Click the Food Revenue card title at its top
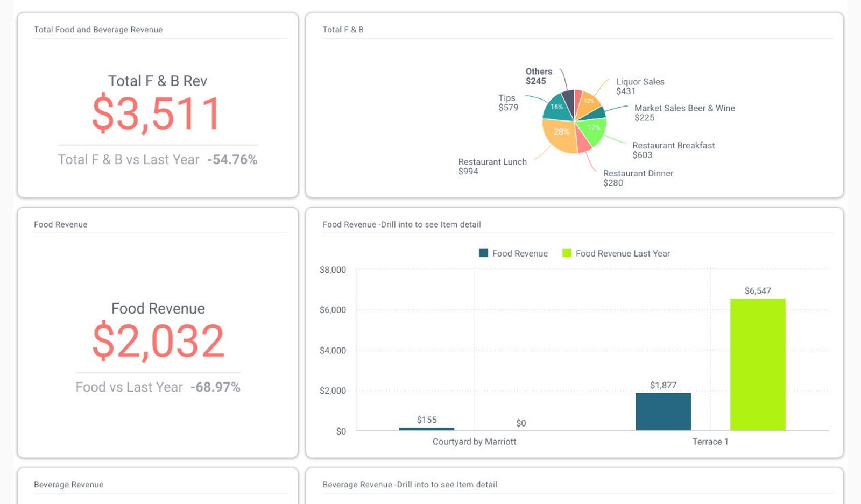The width and height of the screenshot is (861, 504). coord(61,224)
